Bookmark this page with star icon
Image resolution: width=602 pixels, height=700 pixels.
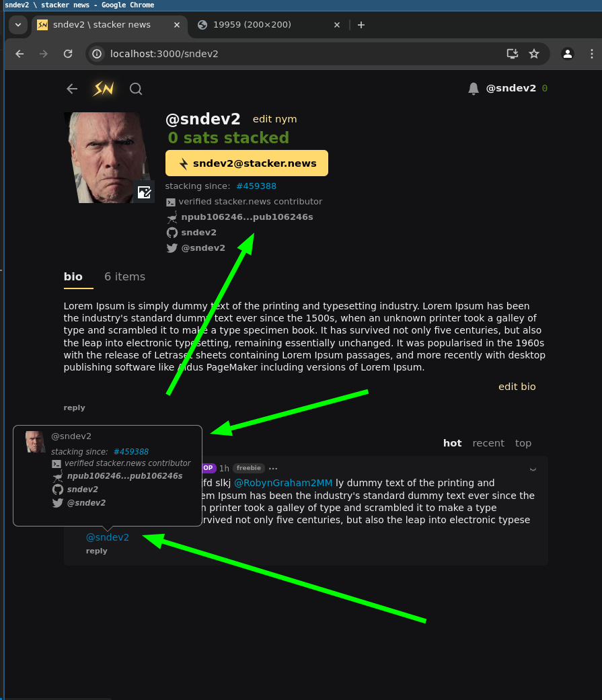(x=534, y=54)
